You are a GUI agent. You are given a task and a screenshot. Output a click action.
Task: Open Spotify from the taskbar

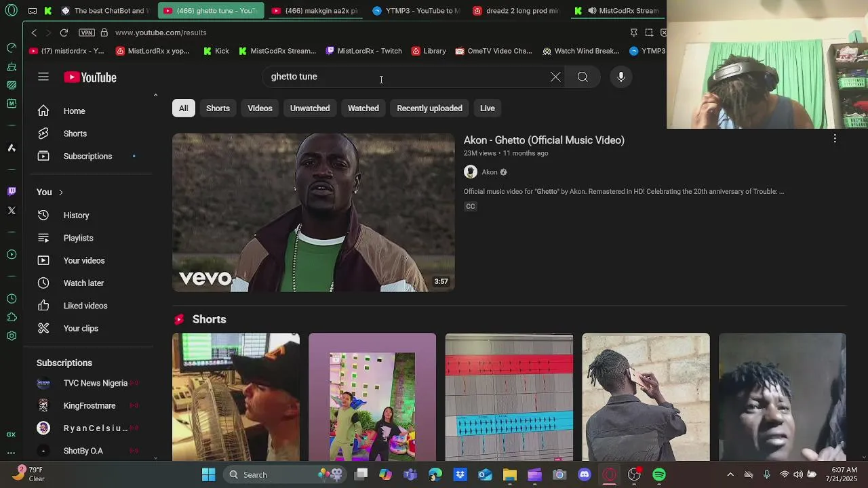pyautogui.click(x=659, y=474)
